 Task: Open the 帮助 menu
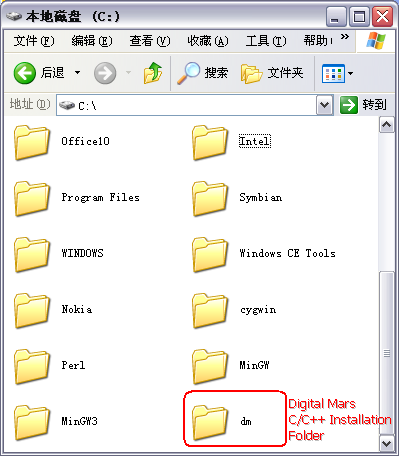318,41
